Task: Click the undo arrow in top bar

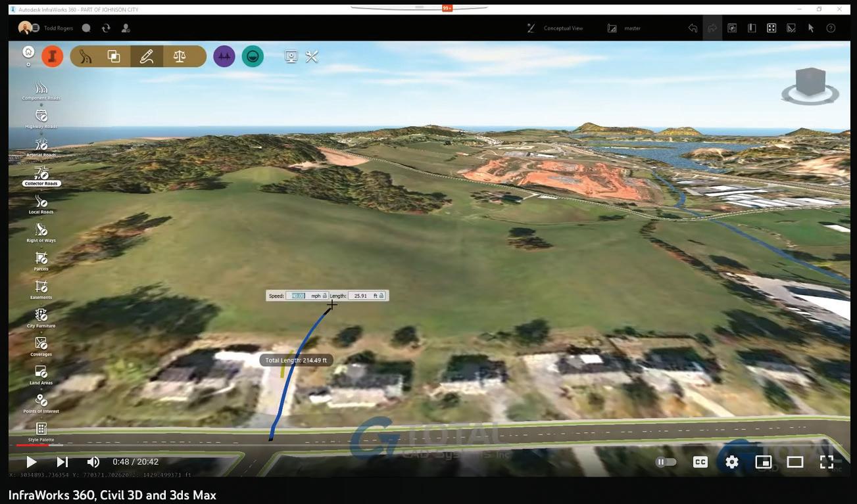Action: [x=693, y=28]
